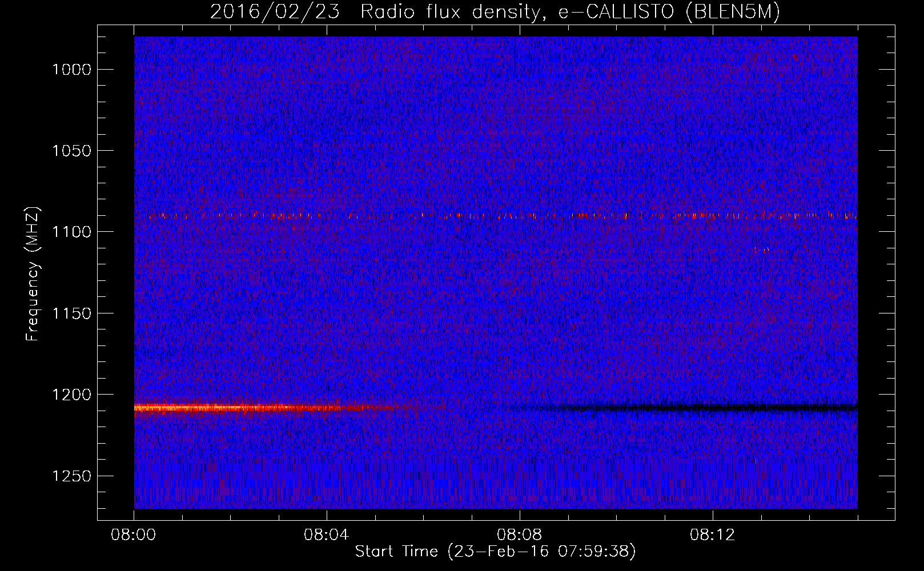Click the 1250 frequency tick label
This screenshot has height=571, width=924.
coord(72,476)
